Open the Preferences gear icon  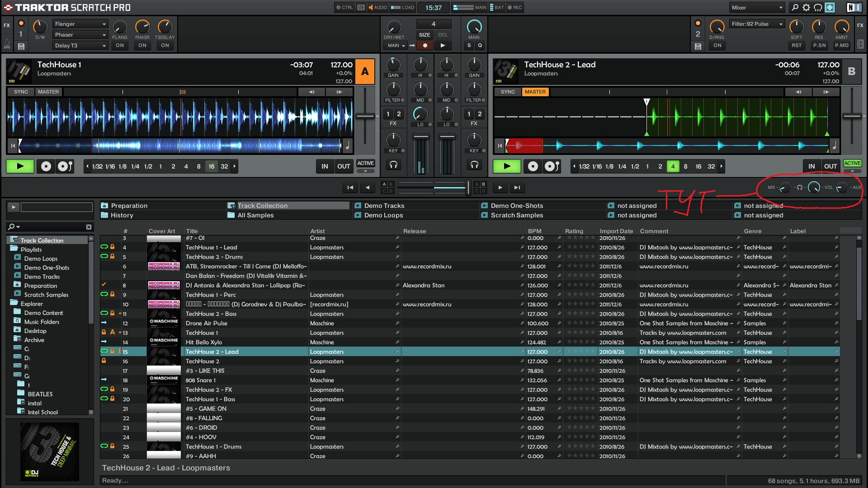(806, 8)
